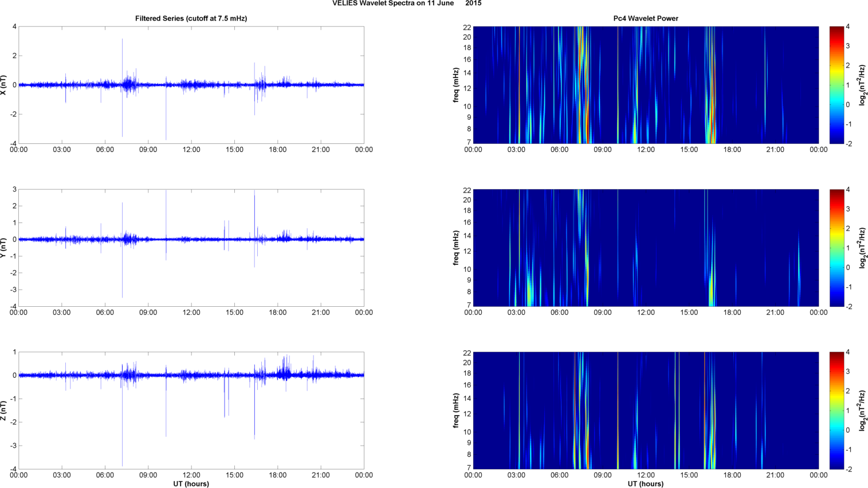
Task: Click the X (nT) axis label
Action: coord(4,85)
